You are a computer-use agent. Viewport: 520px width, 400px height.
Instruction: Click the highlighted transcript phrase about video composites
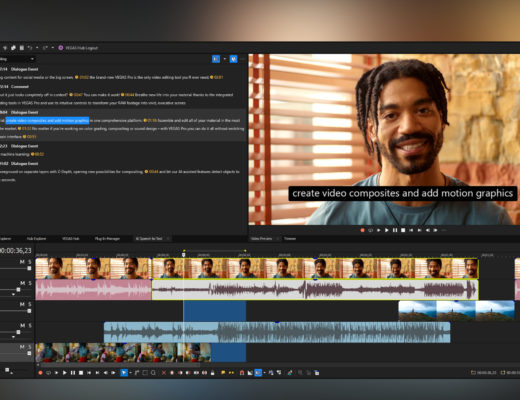click(47, 120)
